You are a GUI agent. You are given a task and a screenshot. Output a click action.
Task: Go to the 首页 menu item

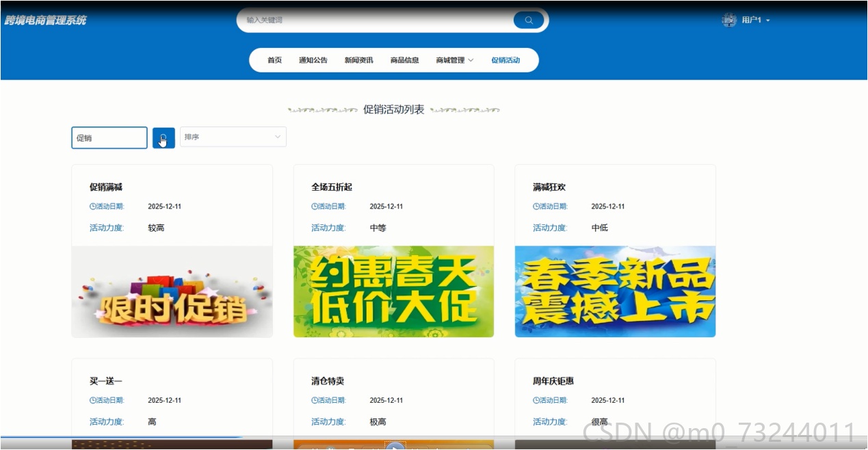pyautogui.click(x=274, y=60)
